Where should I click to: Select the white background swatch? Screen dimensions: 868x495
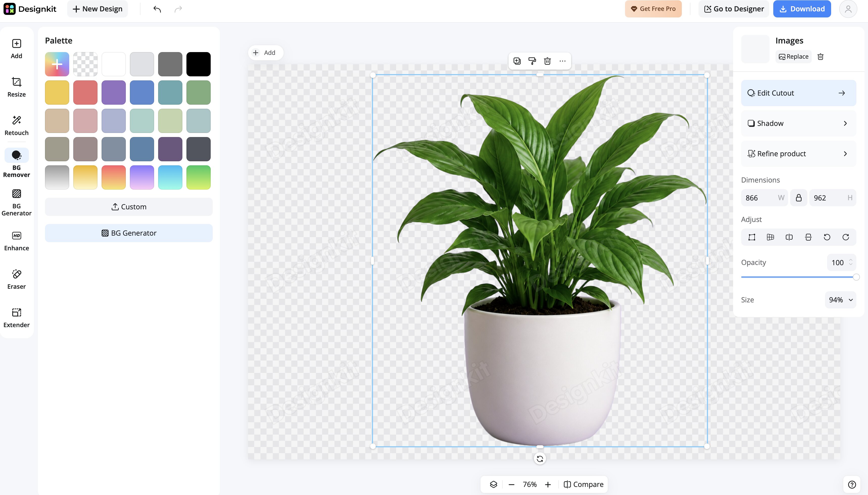coord(114,64)
